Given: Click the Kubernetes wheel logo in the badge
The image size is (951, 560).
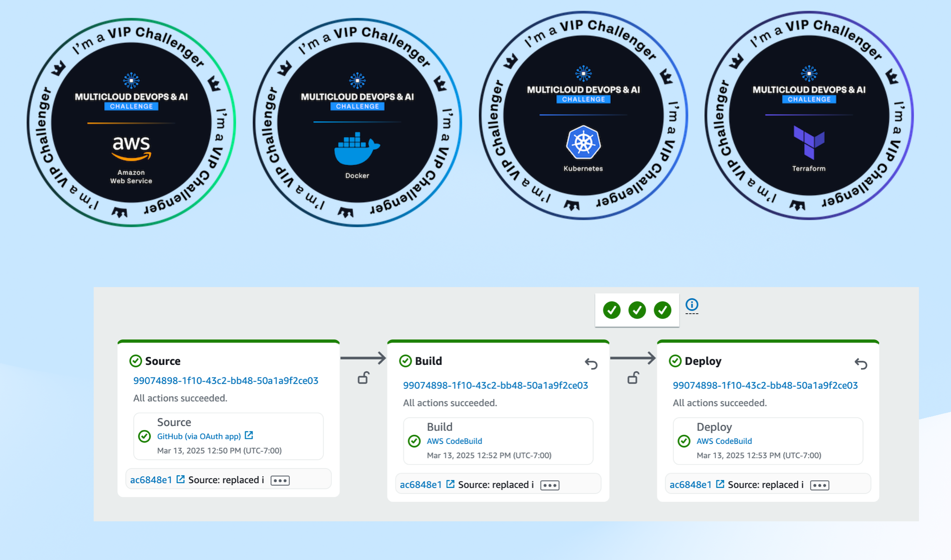Looking at the screenshot, I should point(583,143).
